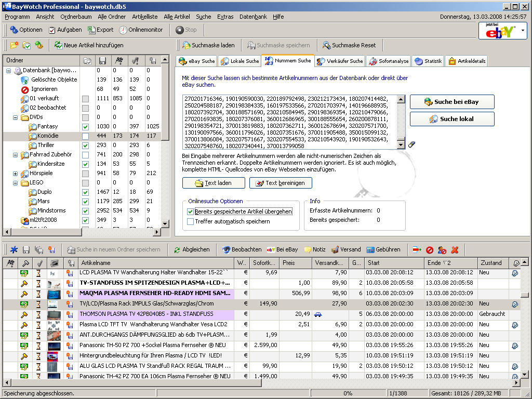This screenshot has height=399, width=532.
Task: Click the checkered flag column header in Ordner panel
Action: click(119, 60)
